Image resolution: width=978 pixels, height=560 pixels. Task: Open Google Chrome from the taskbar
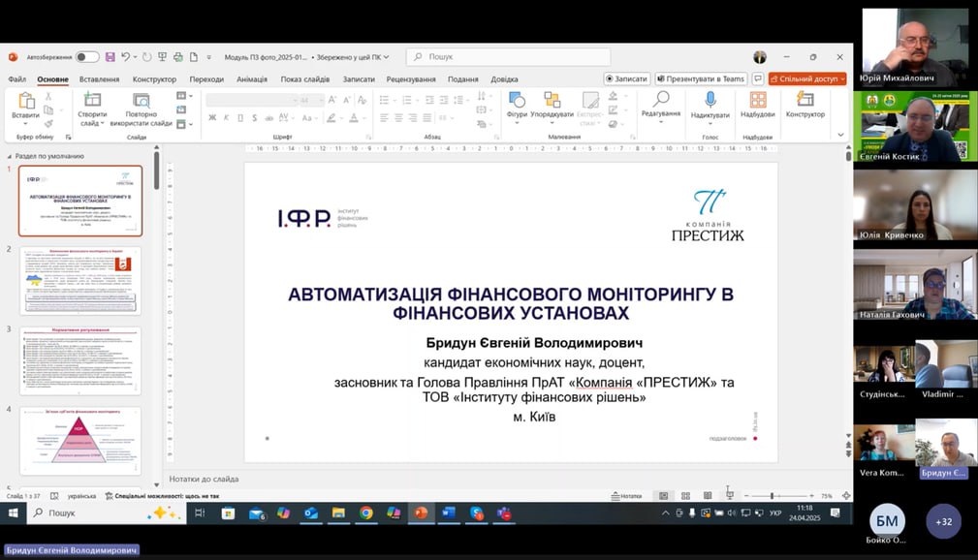point(366,513)
